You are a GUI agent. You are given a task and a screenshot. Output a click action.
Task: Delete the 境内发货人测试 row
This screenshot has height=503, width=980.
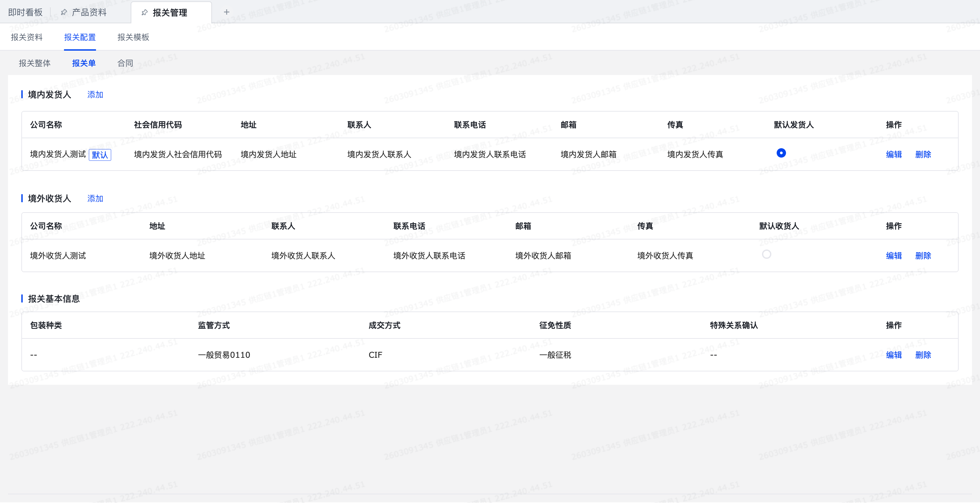[x=923, y=154]
